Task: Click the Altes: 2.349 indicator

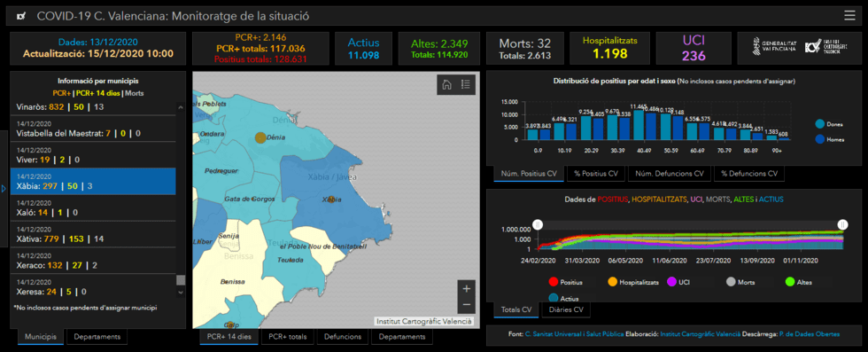Action: coord(439,48)
